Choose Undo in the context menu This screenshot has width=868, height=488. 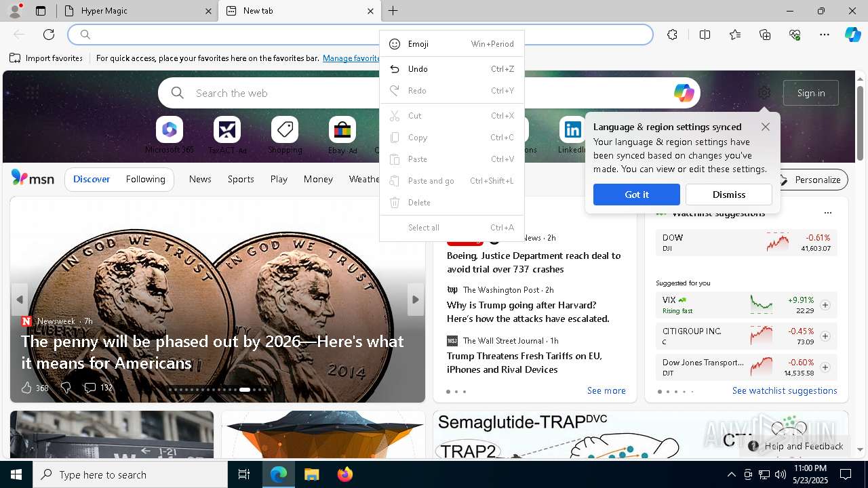click(x=452, y=69)
